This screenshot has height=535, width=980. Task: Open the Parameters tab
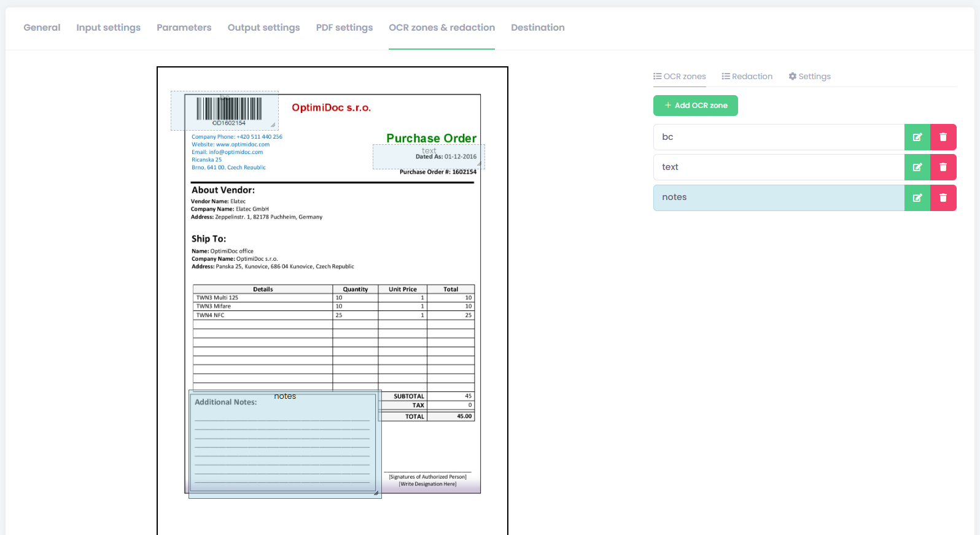tap(184, 28)
